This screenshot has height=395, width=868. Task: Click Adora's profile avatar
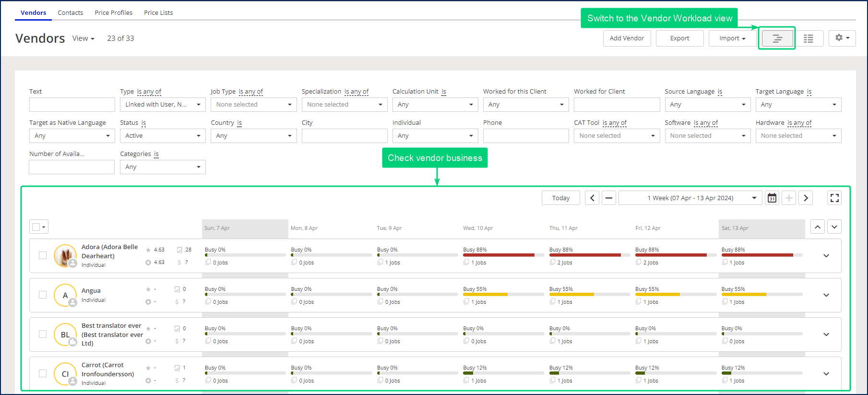coord(65,255)
